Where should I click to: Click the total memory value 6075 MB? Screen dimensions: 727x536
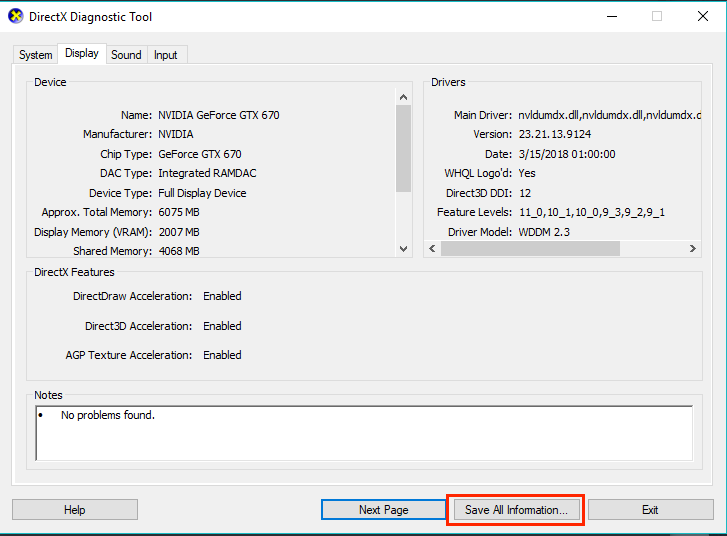coord(179,212)
